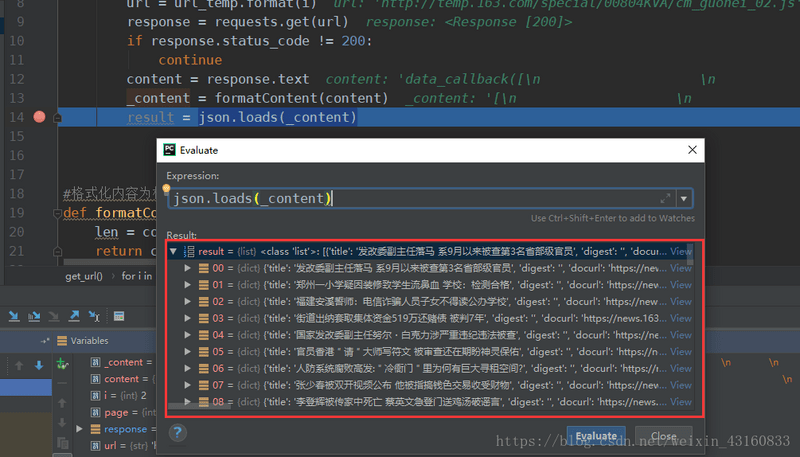Open View link for item 05
Image resolution: width=800 pixels, height=457 pixels.
coord(681,352)
